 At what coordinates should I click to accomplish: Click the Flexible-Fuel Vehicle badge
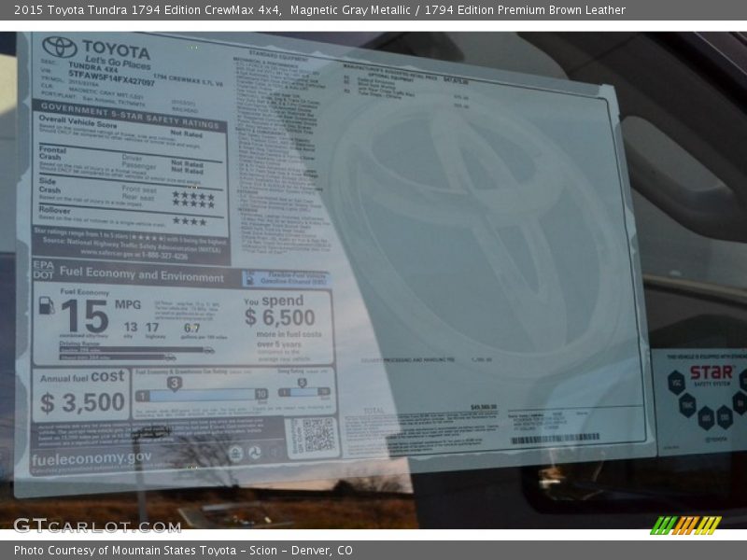[x=286, y=278]
